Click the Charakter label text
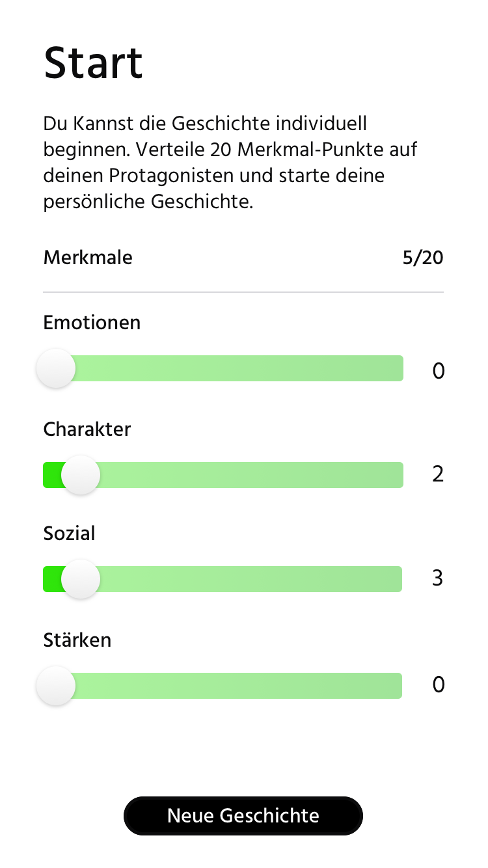The image size is (488, 868). click(87, 429)
